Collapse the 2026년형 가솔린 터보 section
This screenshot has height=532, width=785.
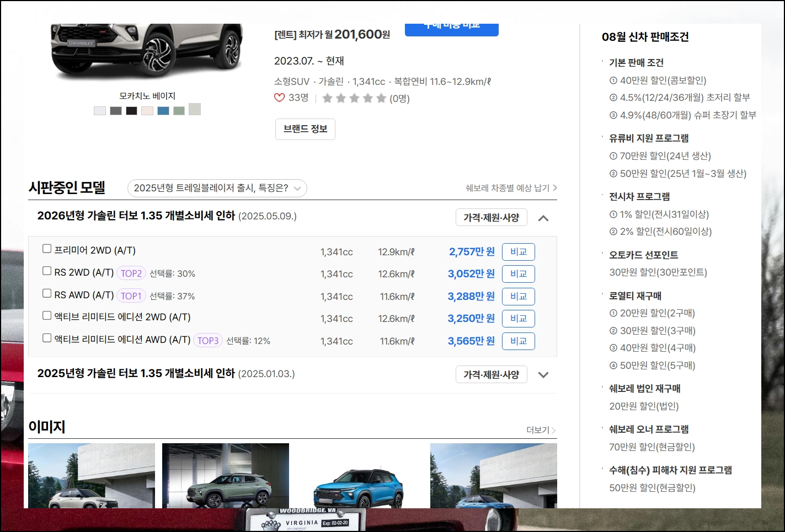543,218
